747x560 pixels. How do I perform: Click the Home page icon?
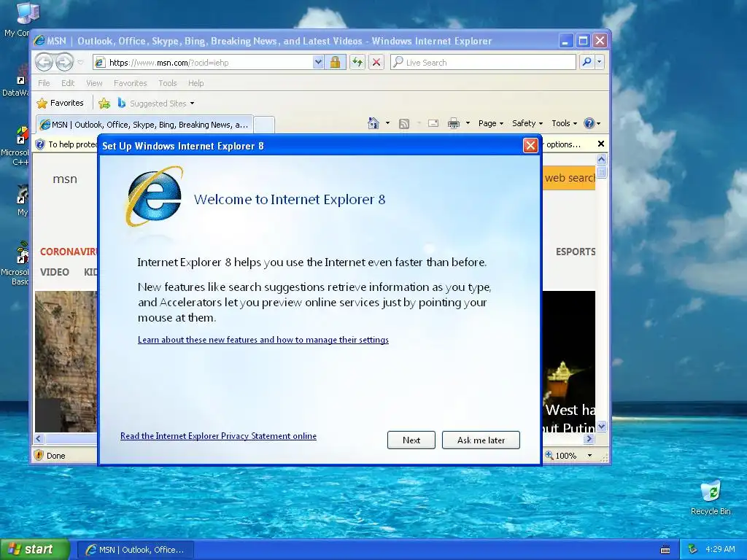[x=373, y=123]
